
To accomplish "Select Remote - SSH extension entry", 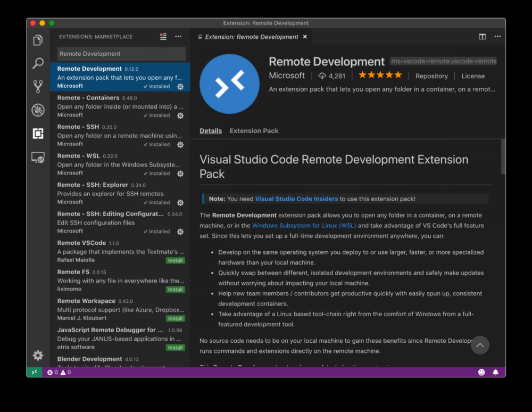I will (x=120, y=135).
